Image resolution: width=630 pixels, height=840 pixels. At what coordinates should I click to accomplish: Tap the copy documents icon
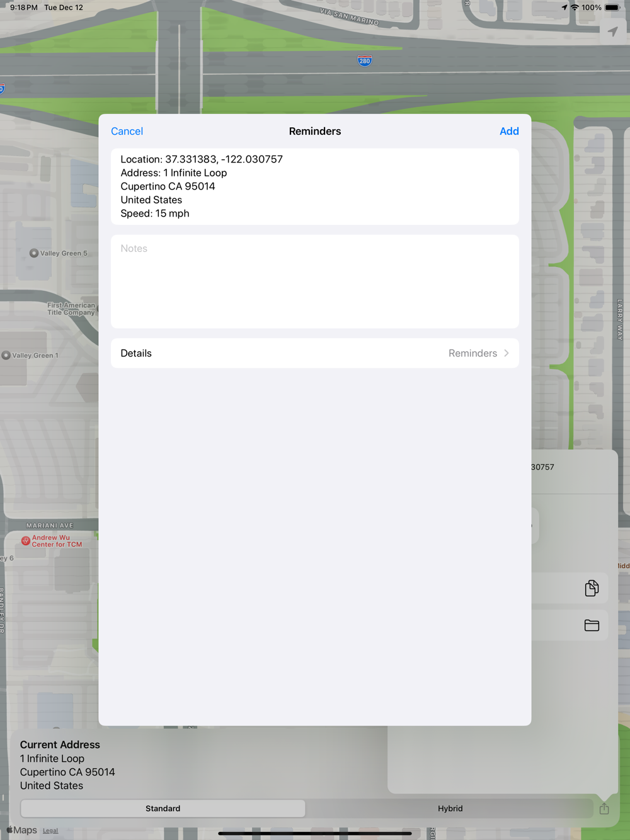(592, 588)
